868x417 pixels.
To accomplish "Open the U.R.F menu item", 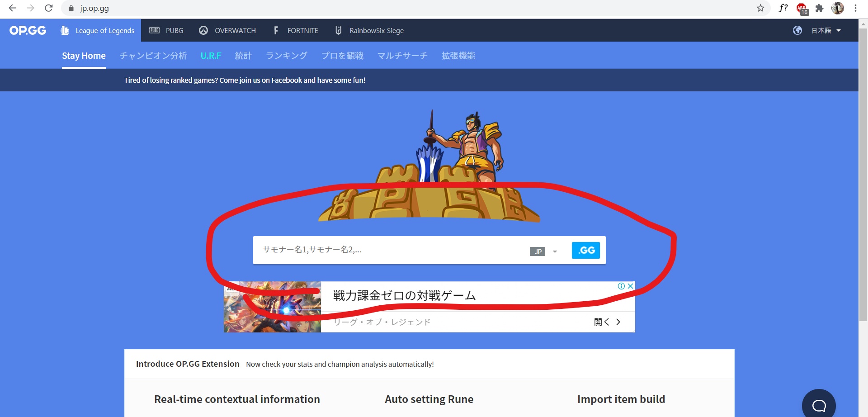I will coord(211,56).
